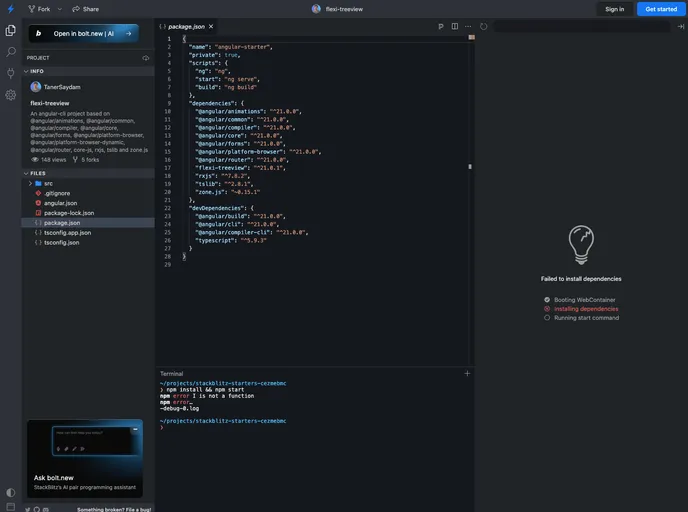Open the editor more actions menu

[467, 26]
